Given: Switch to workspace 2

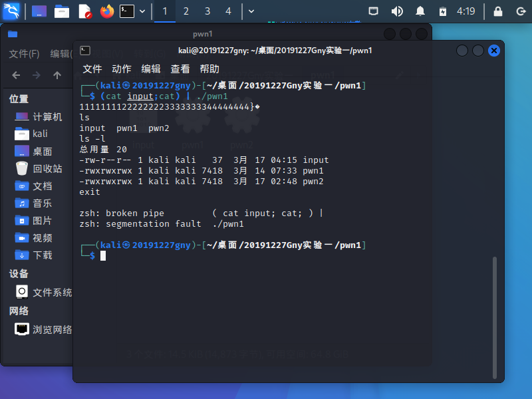Looking at the screenshot, I should coord(186,11).
